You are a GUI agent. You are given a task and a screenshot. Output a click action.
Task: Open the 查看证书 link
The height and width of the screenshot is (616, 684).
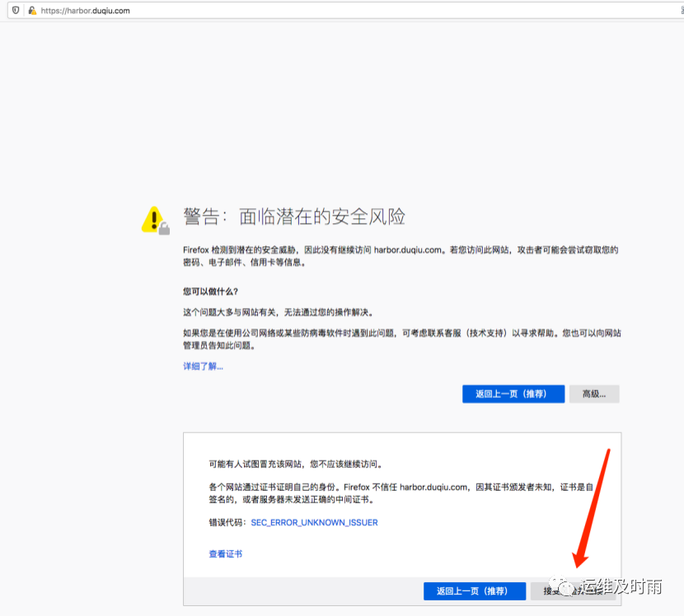click(x=226, y=554)
